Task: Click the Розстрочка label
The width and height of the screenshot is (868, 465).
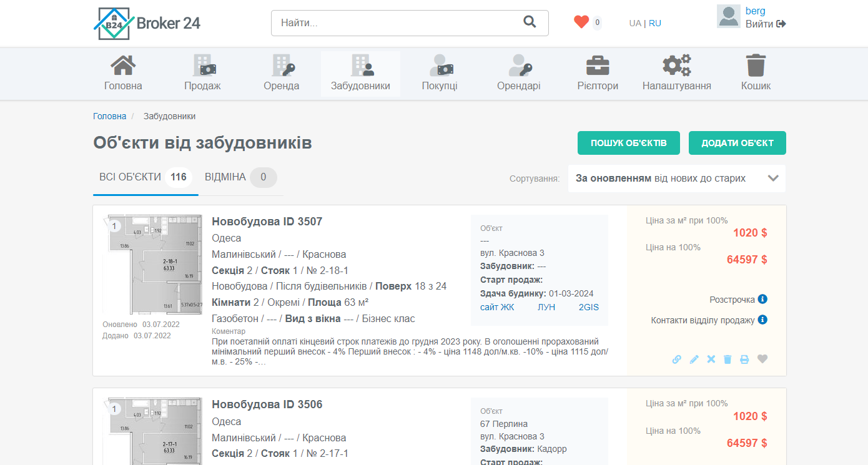Action: coord(732,300)
